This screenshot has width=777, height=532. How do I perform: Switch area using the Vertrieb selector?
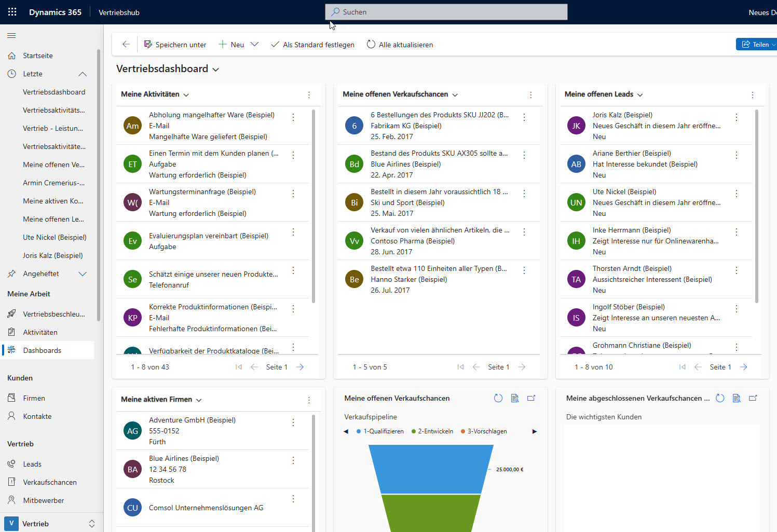point(51,523)
